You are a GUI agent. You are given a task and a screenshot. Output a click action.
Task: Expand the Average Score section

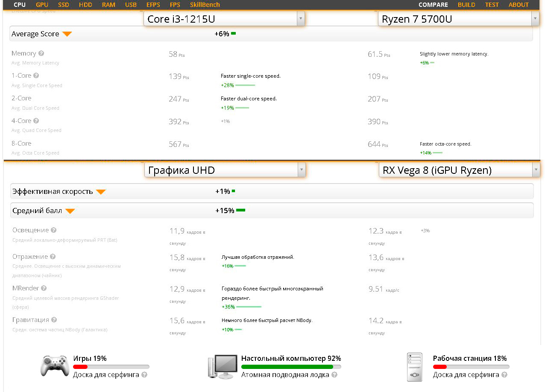click(x=67, y=34)
